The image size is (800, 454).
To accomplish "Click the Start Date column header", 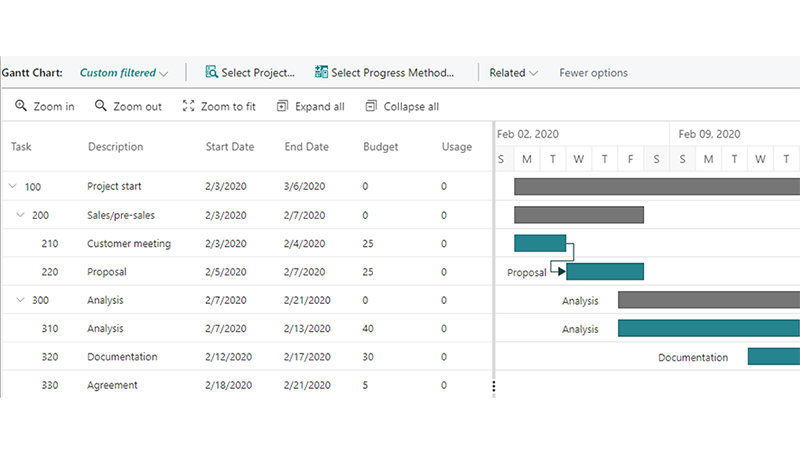I will (230, 147).
